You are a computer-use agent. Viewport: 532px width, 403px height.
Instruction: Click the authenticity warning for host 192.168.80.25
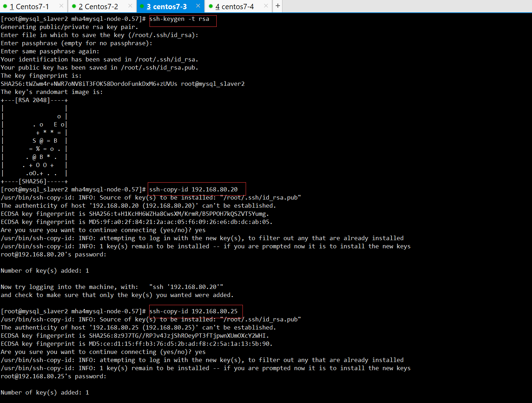click(138, 328)
